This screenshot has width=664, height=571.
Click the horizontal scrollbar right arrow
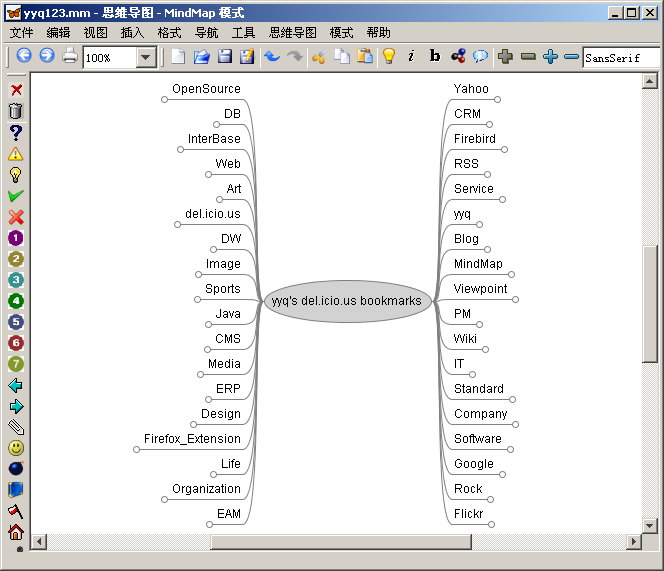634,541
